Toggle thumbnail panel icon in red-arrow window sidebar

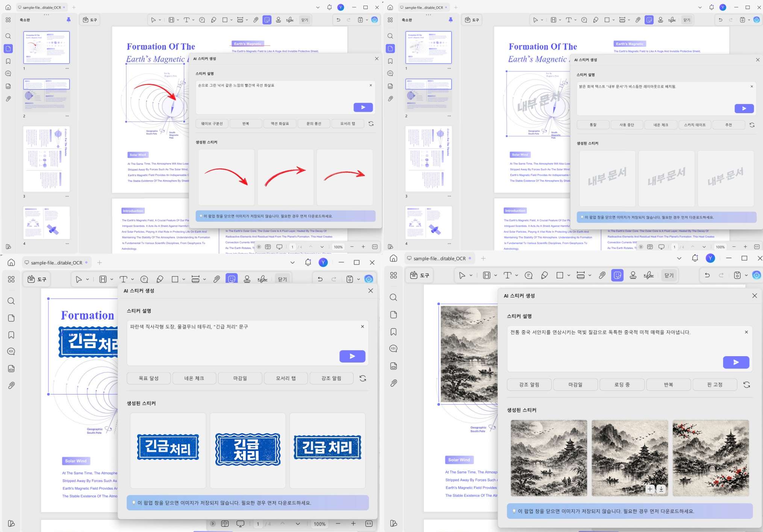(x=8, y=48)
